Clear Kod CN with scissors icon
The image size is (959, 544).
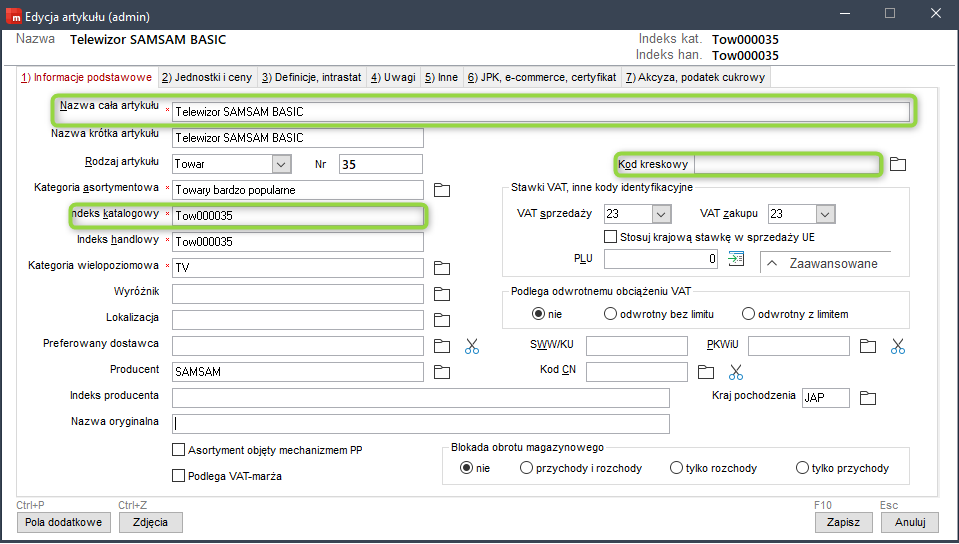[736, 372]
